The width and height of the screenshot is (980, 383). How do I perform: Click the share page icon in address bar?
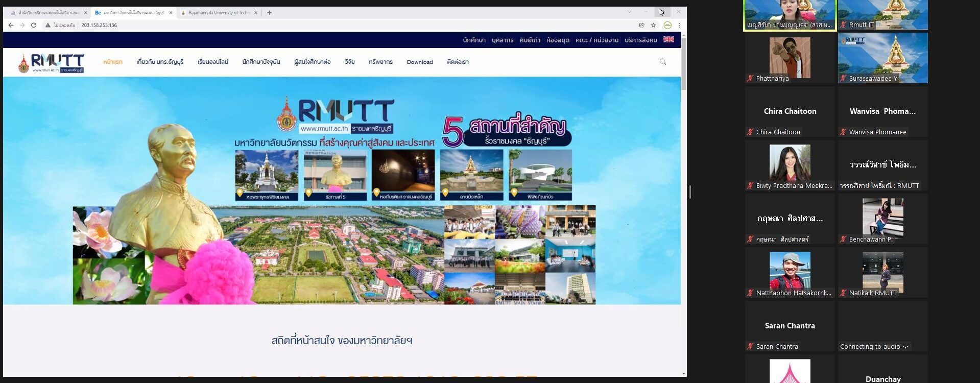pos(641,25)
